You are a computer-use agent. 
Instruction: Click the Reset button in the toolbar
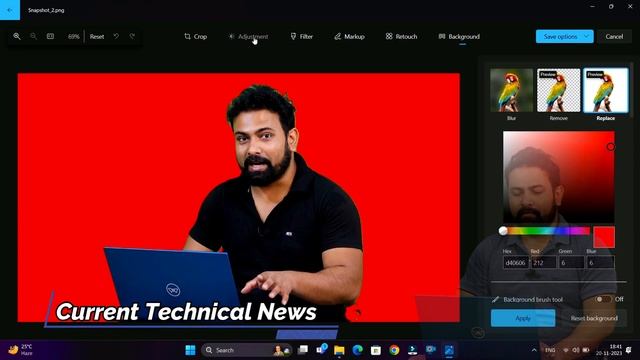coord(97,37)
